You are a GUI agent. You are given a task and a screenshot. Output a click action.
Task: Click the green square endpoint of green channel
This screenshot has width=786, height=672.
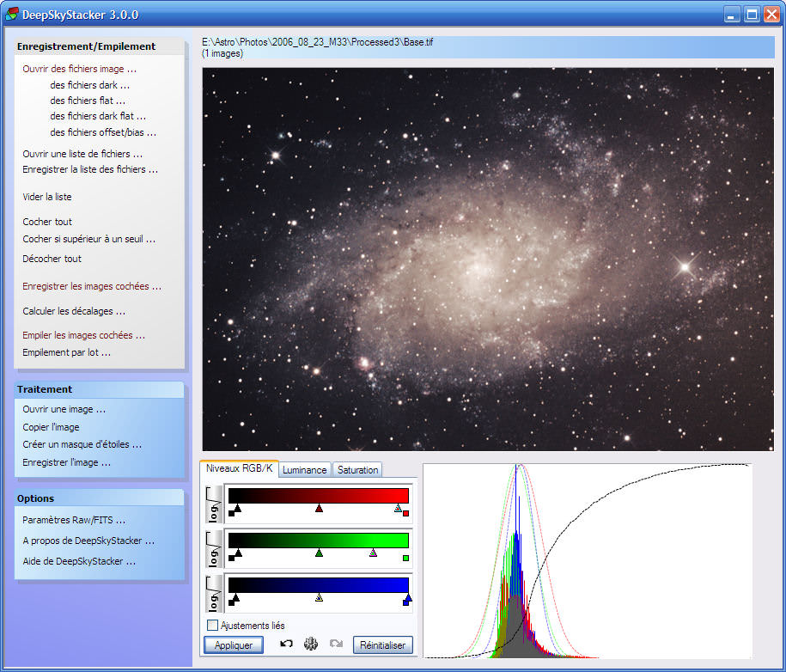(406, 559)
